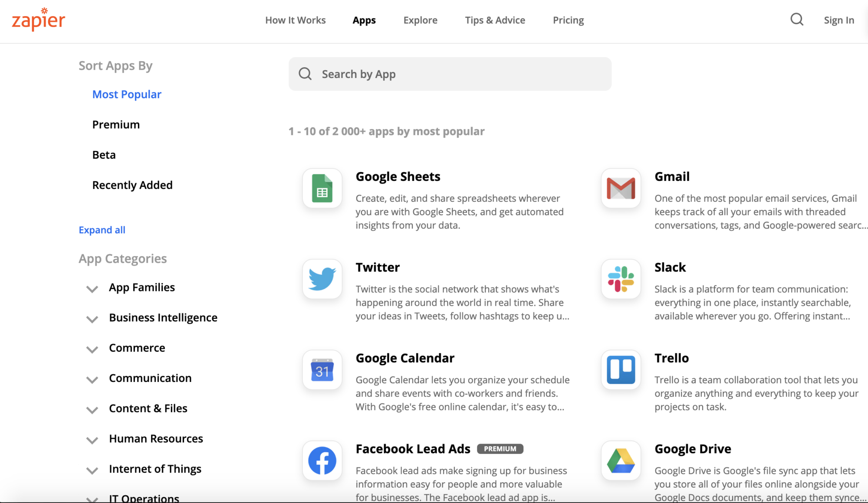The width and height of the screenshot is (868, 503).
Task: Select the App Families label
Action: coord(142,287)
